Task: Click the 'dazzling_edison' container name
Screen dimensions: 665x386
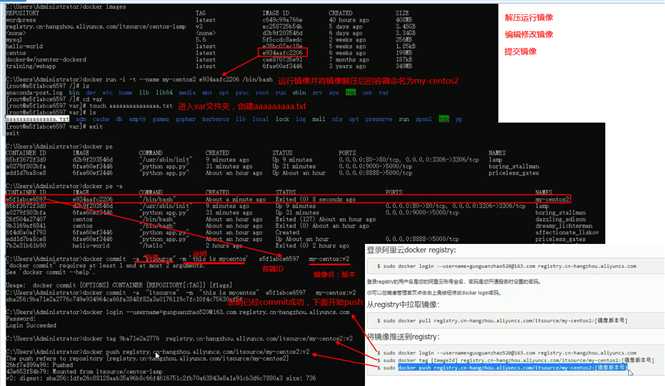Action: click(x=560, y=219)
